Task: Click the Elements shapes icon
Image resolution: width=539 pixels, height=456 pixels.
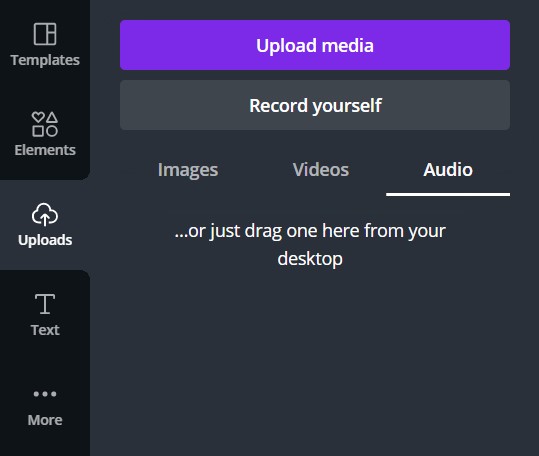Action: pyautogui.click(x=45, y=124)
